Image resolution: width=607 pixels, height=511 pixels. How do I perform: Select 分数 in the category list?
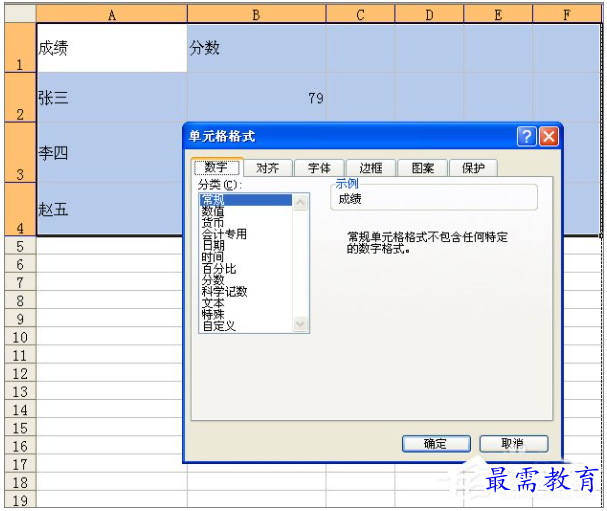pyautogui.click(x=246, y=280)
